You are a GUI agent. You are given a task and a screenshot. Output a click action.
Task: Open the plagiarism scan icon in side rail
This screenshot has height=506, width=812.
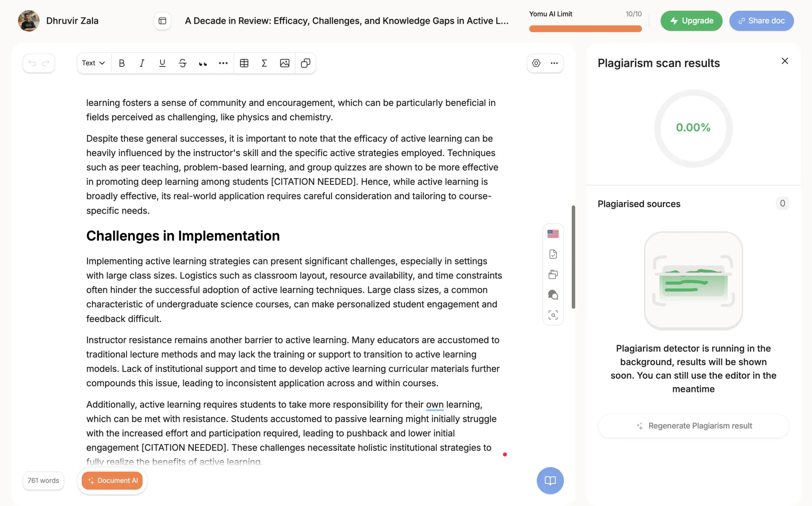tap(553, 315)
